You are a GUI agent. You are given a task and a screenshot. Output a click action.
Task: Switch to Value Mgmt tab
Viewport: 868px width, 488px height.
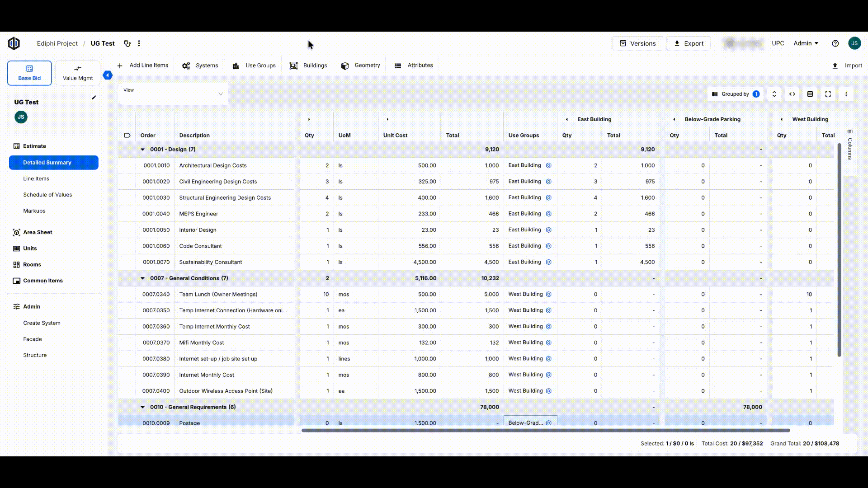78,73
